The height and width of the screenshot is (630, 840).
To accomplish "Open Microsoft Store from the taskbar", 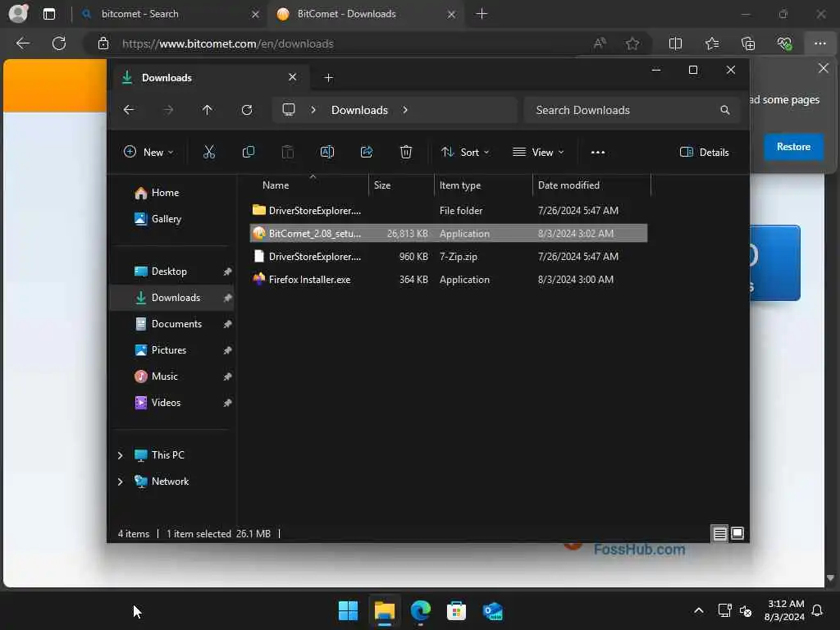I will 456,610.
